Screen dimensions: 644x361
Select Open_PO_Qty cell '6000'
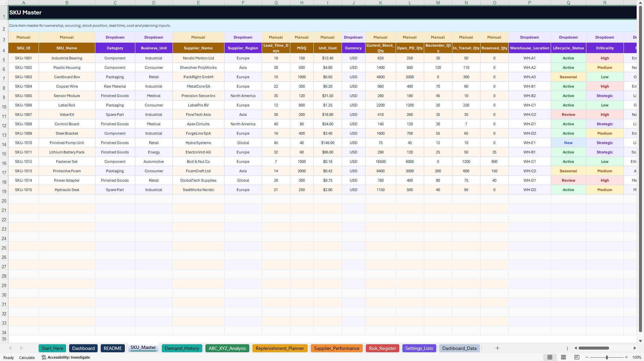pos(410,162)
